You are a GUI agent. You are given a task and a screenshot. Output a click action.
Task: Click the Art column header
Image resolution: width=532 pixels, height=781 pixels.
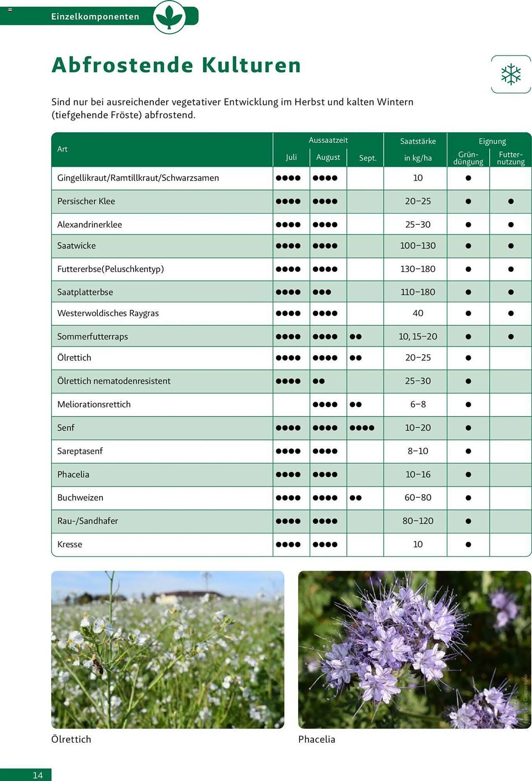(63, 149)
